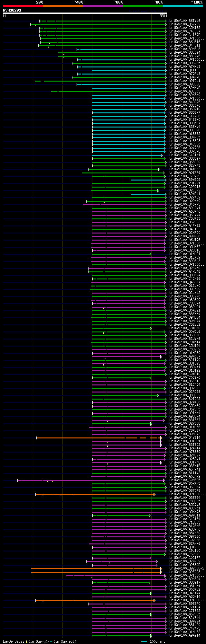Click the cyan ~100% legend segment

click(183, 6)
